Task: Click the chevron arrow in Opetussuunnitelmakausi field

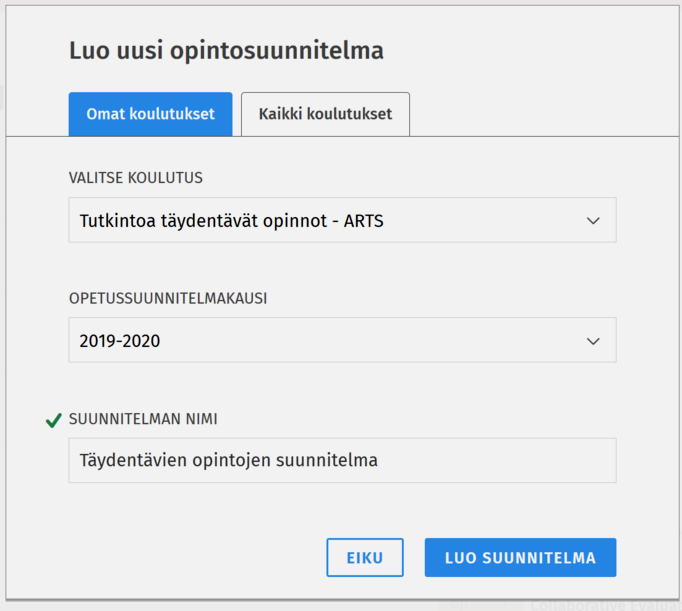Action: pos(593,341)
